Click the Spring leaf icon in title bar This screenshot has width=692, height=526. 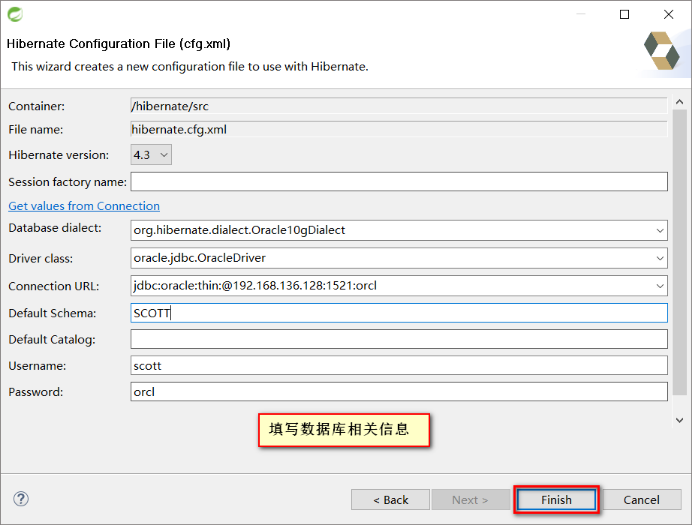[15, 15]
